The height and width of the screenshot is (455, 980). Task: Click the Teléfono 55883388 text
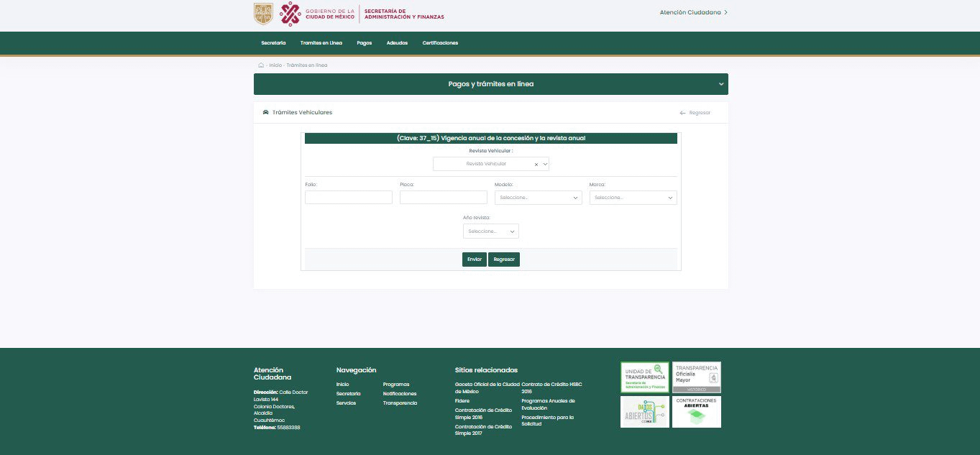tap(277, 428)
